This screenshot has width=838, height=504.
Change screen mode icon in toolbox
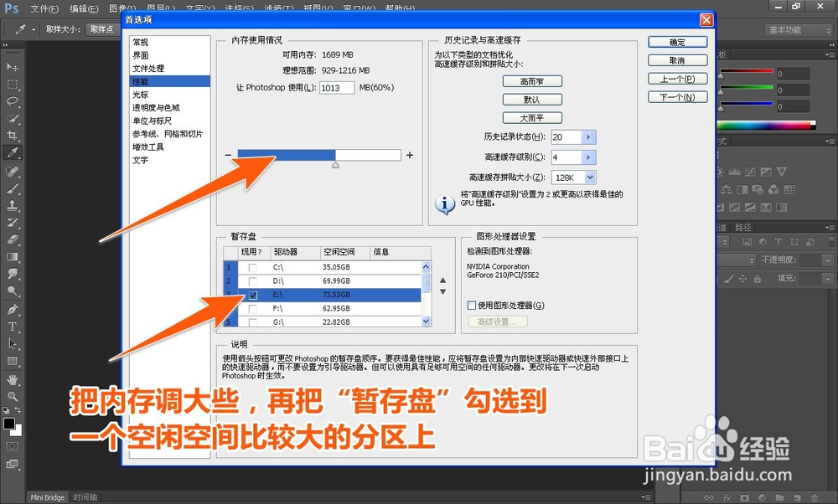point(12,464)
